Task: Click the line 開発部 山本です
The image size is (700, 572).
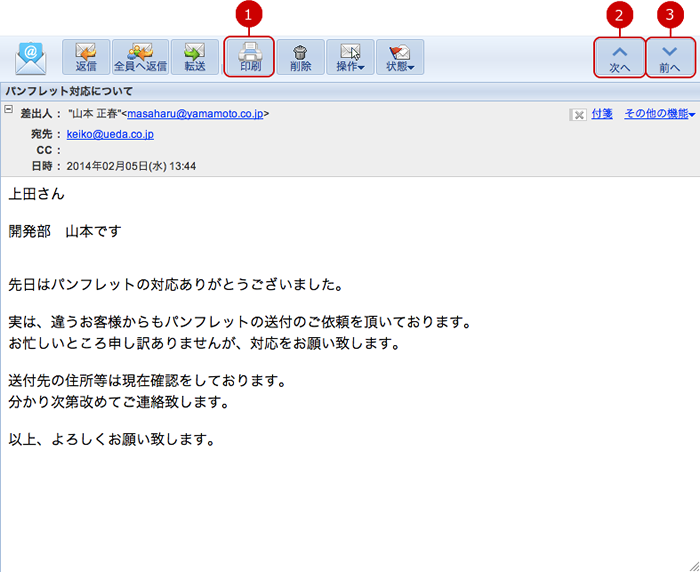Action: (x=65, y=231)
